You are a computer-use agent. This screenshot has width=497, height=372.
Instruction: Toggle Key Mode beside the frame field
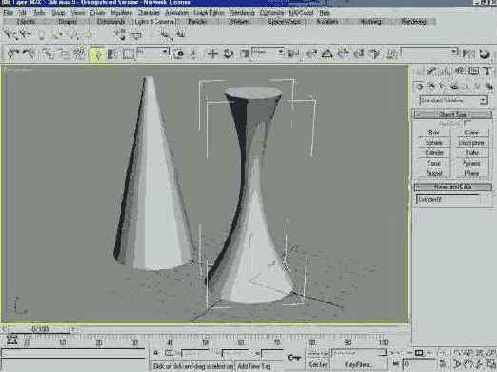pyautogui.click(x=396, y=363)
